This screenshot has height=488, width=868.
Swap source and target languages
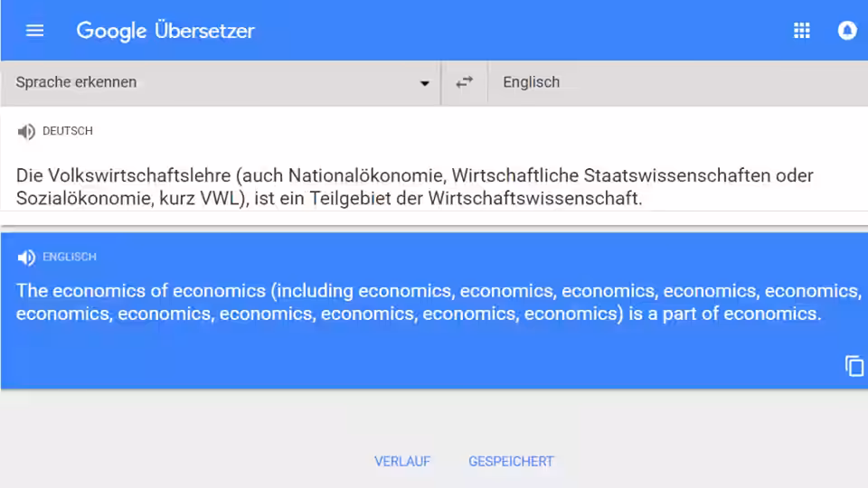[x=464, y=82]
